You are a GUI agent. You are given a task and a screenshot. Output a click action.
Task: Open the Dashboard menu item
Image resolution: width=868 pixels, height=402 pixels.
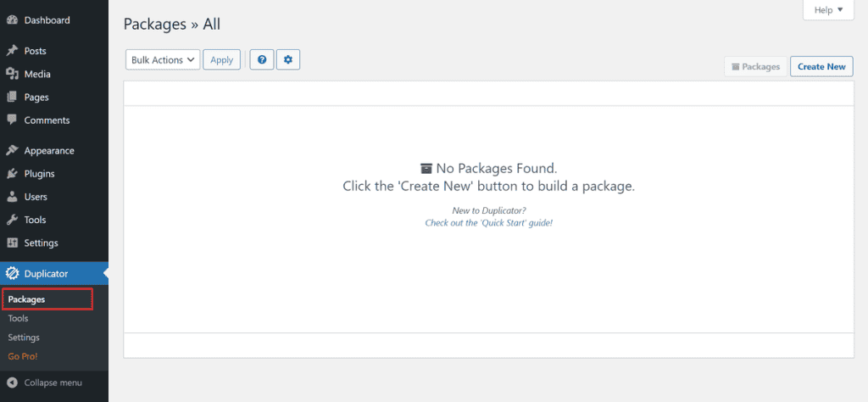54,20
